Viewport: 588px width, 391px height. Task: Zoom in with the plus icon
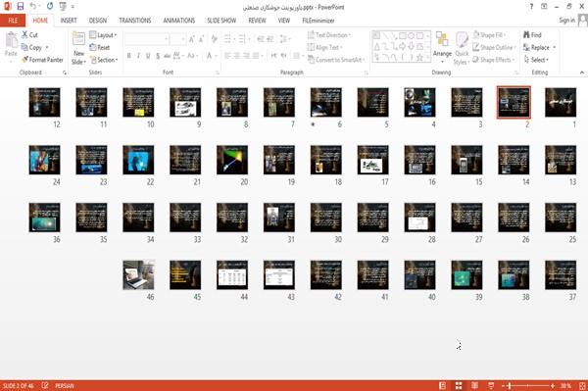[x=553, y=385]
